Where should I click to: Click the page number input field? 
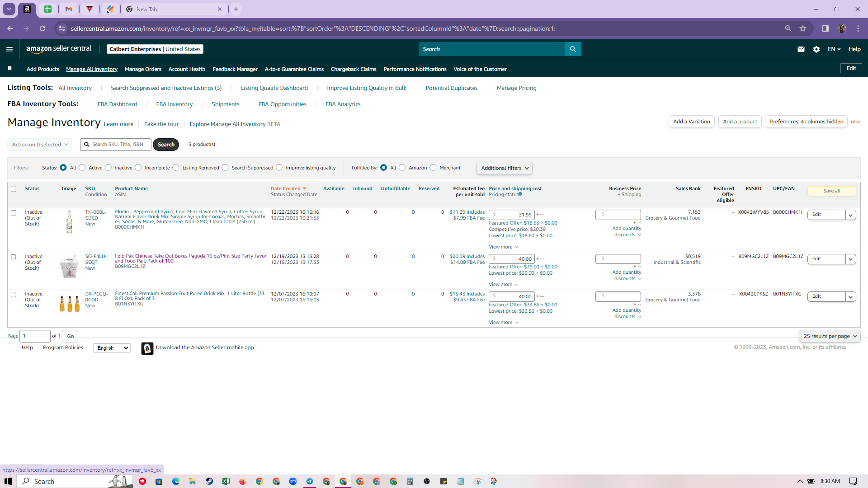pos(36,336)
